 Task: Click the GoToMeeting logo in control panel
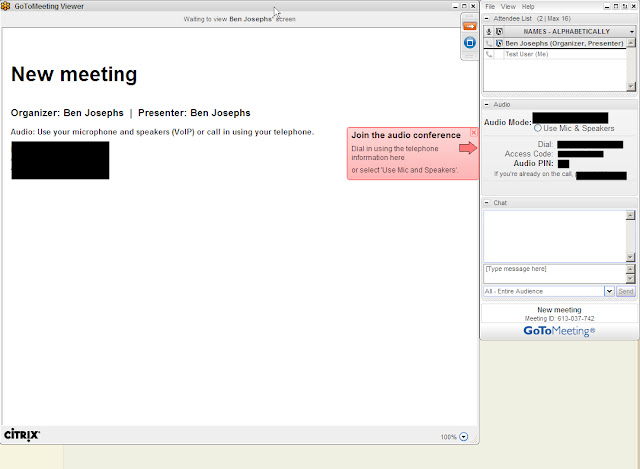[x=559, y=331]
